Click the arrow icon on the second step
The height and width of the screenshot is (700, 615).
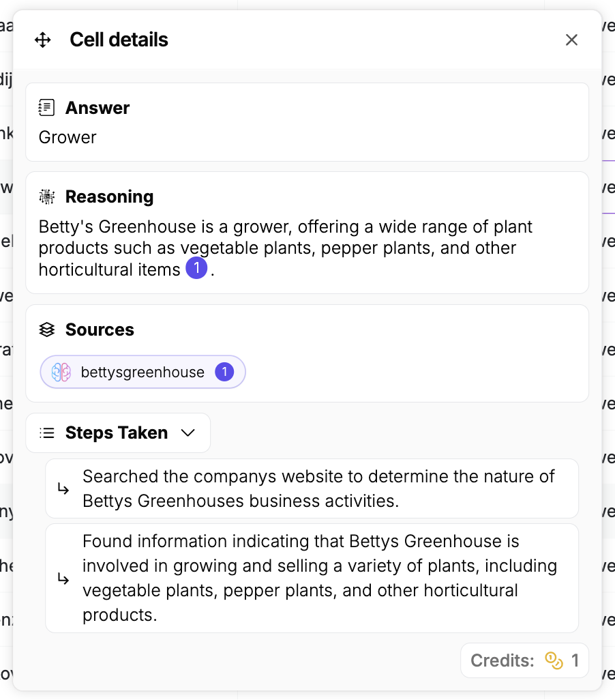click(x=63, y=579)
